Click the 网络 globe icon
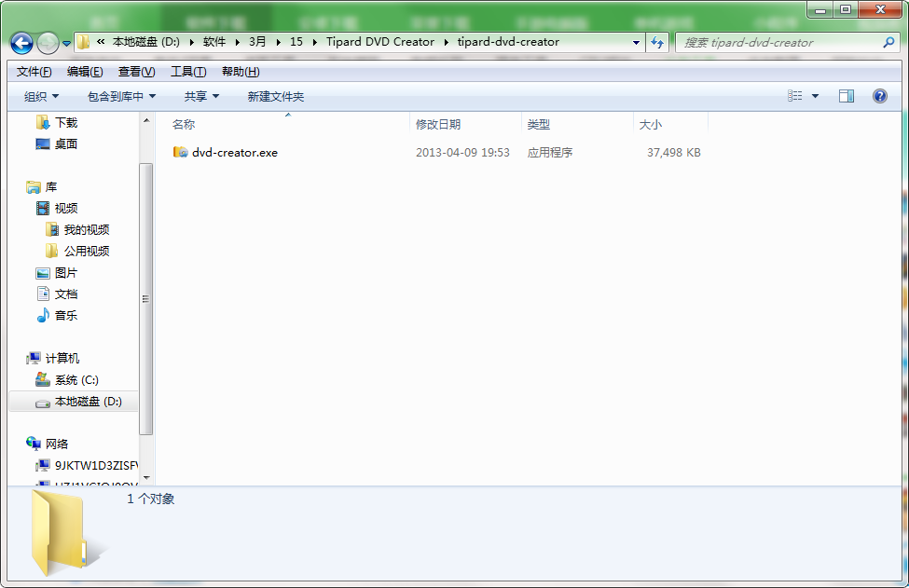Screen dimensions: 909x588 click(33, 444)
